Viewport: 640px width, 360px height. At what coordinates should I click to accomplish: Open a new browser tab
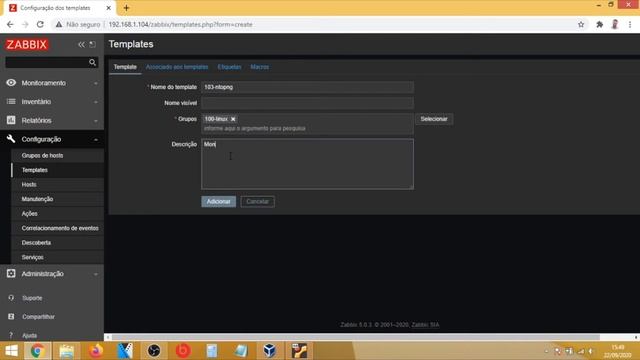(x=127, y=8)
